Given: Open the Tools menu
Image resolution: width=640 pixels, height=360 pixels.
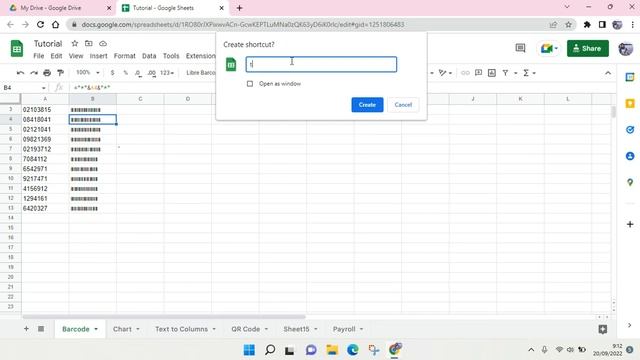Looking at the screenshot, I should pos(171,56).
